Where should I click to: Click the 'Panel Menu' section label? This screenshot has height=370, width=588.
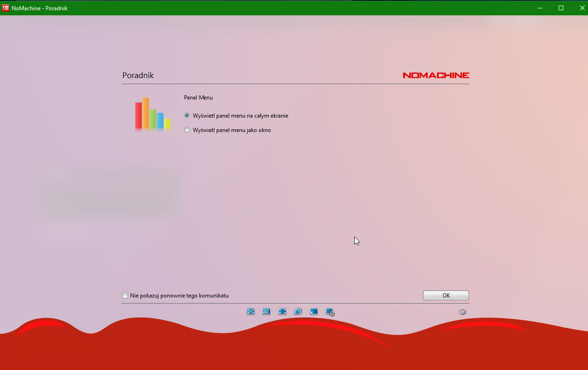198,98
